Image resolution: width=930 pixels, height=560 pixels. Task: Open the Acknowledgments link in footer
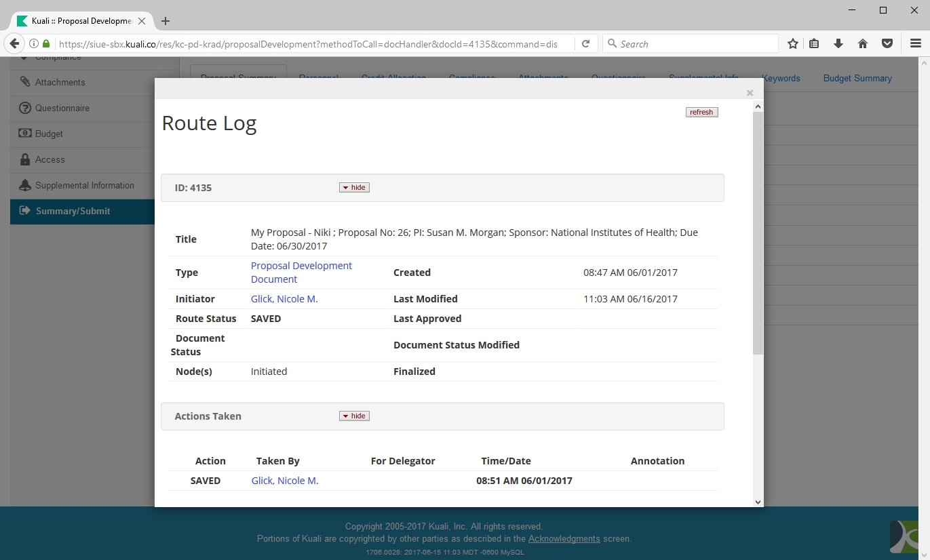(x=564, y=539)
